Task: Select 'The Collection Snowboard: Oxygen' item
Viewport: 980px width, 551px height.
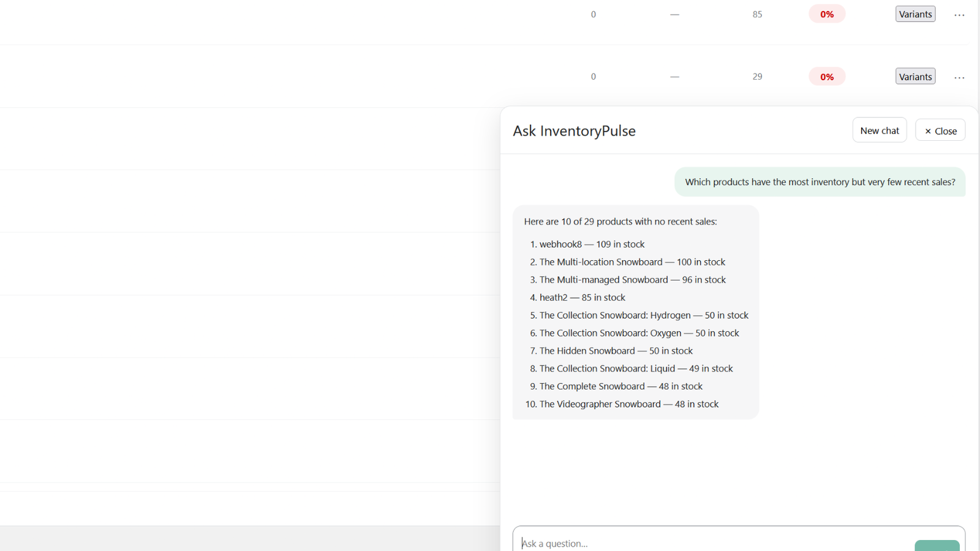Action: (639, 333)
